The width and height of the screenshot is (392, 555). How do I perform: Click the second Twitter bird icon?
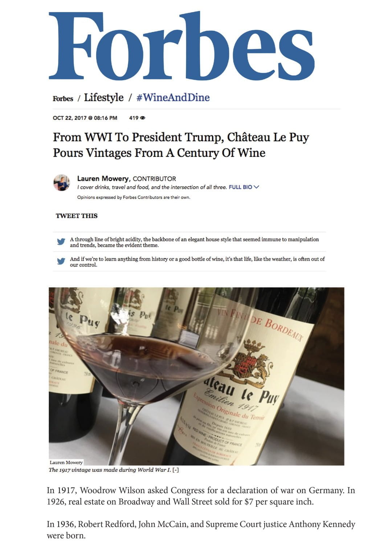(x=61, y=261)
